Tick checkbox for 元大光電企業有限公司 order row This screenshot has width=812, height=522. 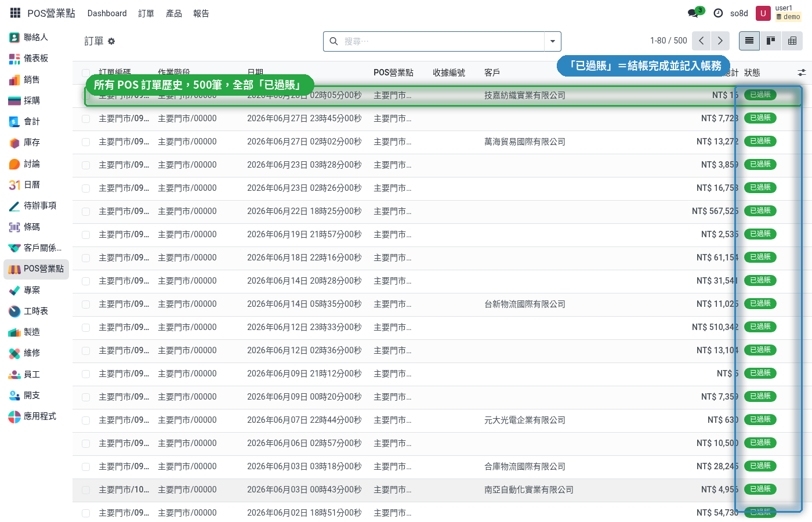coord(86,420)
